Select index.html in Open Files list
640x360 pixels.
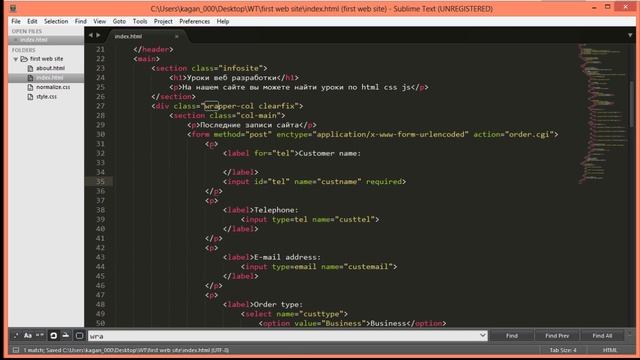(33, 40)
